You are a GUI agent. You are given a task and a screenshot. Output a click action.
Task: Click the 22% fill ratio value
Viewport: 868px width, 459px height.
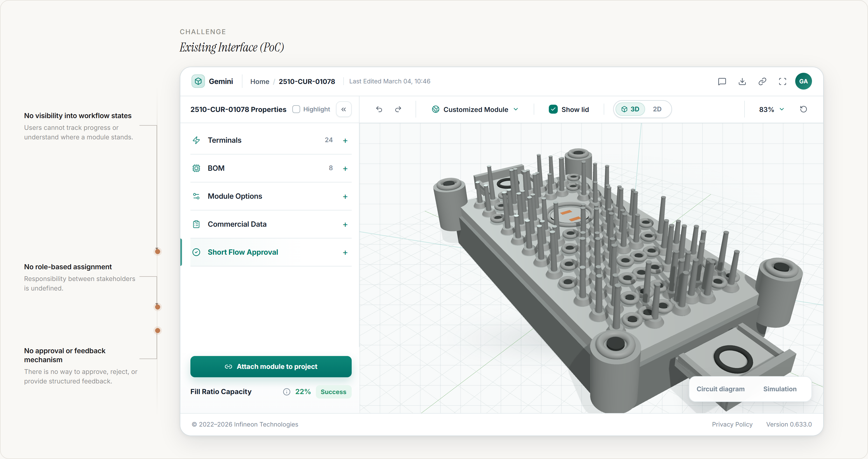[303, 392]
